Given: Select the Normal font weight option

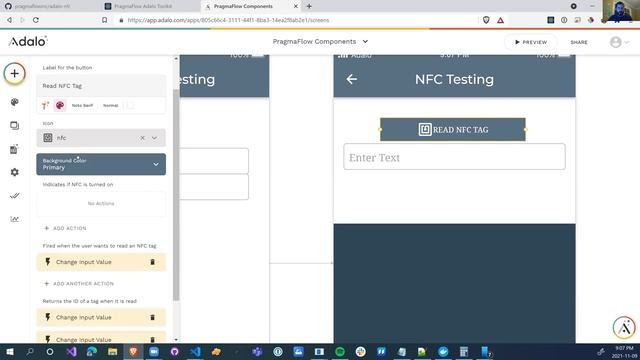Looking at the screenshot, I should coord(111,105).
